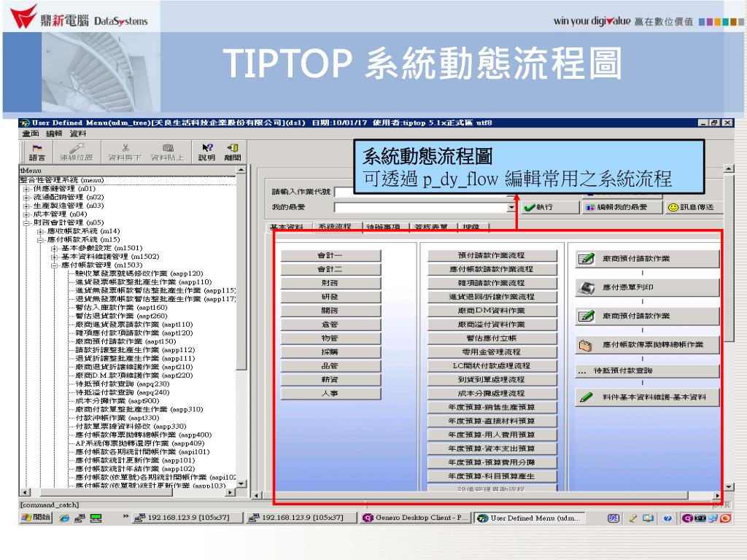Image resolution: width=747 pixels, height=560 pixels.
Task: Click the 我的最愛 input field
Action: (x=421, y=207)
